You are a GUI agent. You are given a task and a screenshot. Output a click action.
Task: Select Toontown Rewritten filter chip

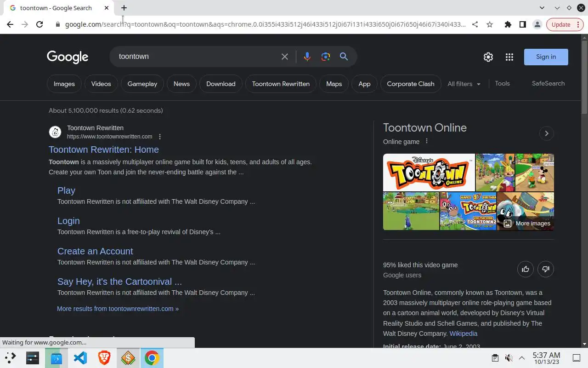(x=281, y=84)
